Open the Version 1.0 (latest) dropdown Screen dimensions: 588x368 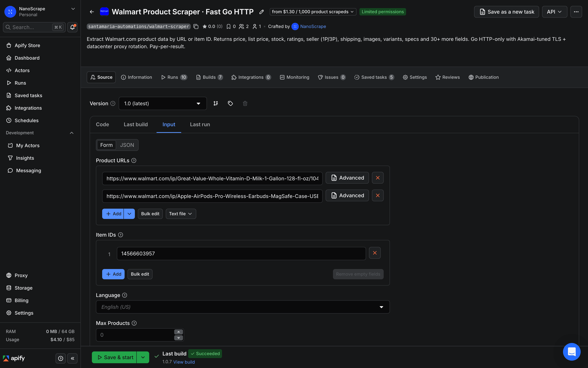tap(163, 103)
